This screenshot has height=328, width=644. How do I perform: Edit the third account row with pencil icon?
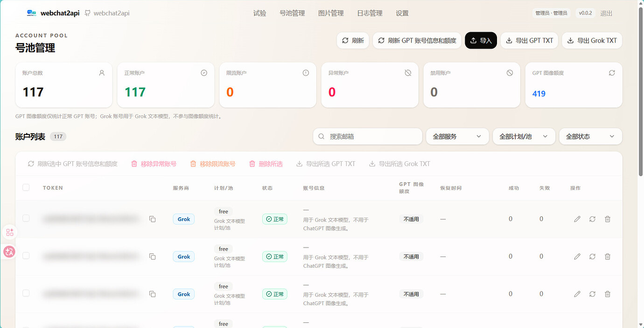pyautogui.click(x=577, y=294)
